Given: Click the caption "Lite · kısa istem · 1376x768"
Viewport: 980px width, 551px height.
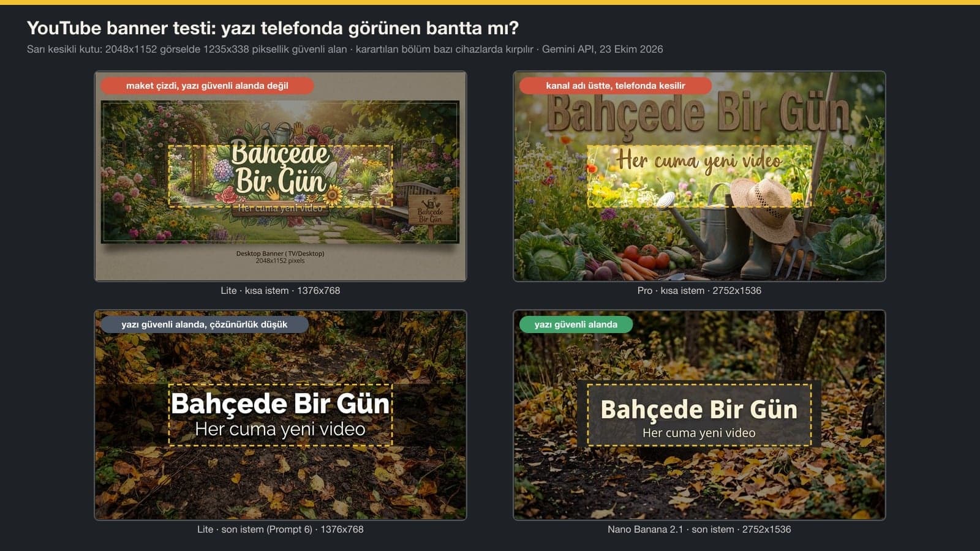Looking at the screenshot, I should pyautogui.click(x=281, y=291).
